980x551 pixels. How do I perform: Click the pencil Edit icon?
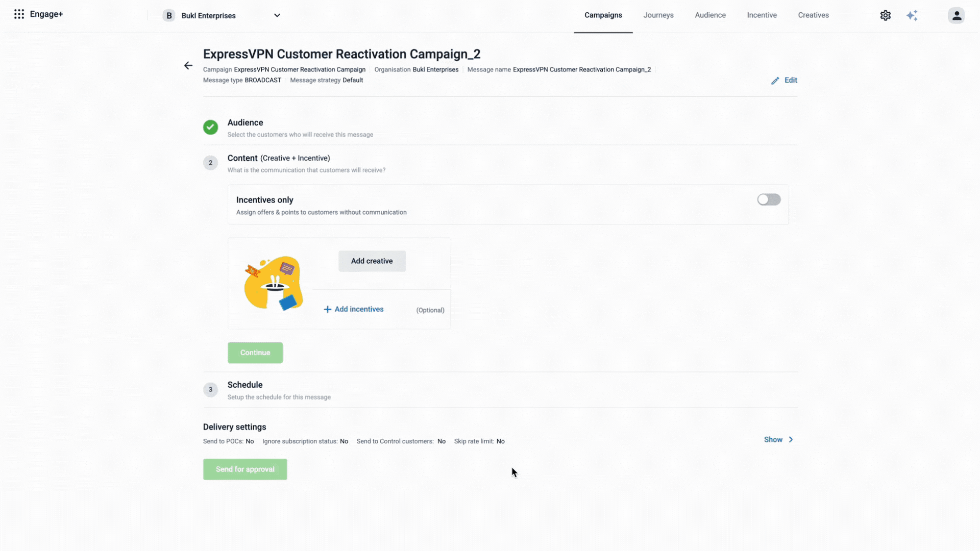(x=775, y=81)
